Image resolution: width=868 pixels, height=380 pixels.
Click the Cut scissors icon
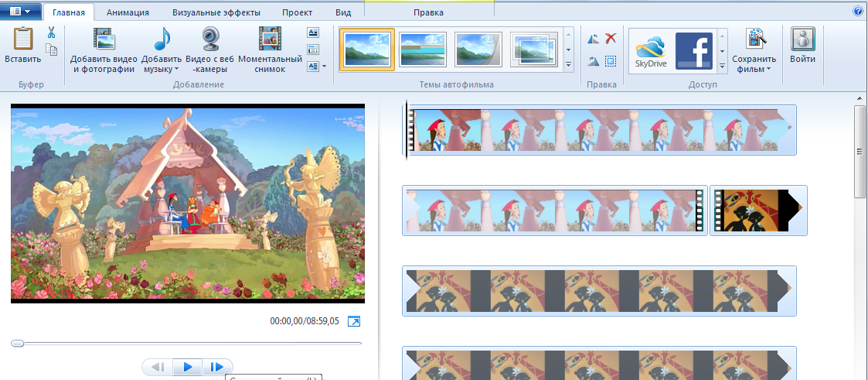pos(51,33)
